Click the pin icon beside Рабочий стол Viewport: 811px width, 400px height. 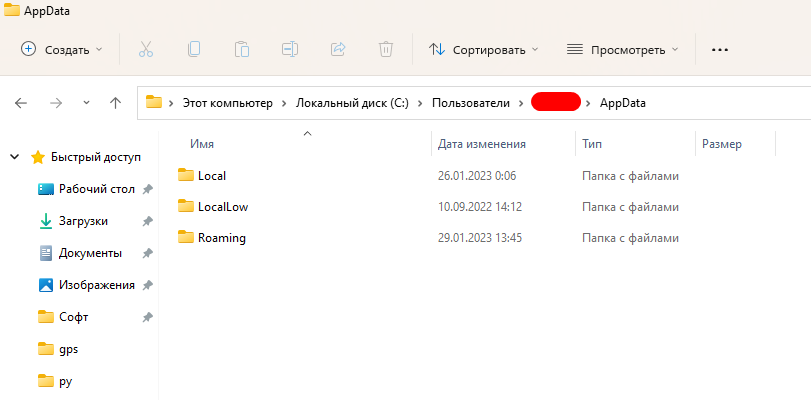click(x=147, y=189)
